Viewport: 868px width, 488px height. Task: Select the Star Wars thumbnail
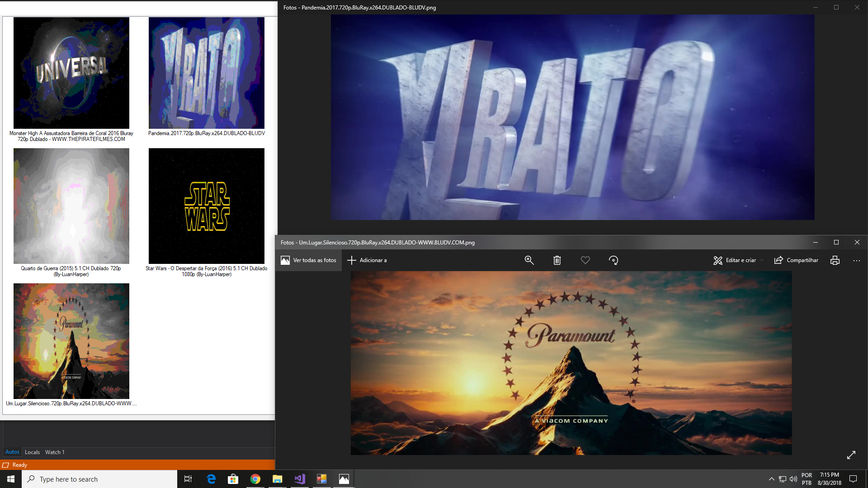coord(207,206)
